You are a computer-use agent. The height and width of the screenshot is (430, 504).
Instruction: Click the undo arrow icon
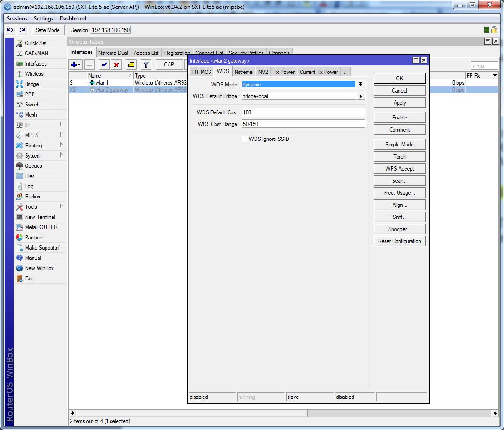10,30
